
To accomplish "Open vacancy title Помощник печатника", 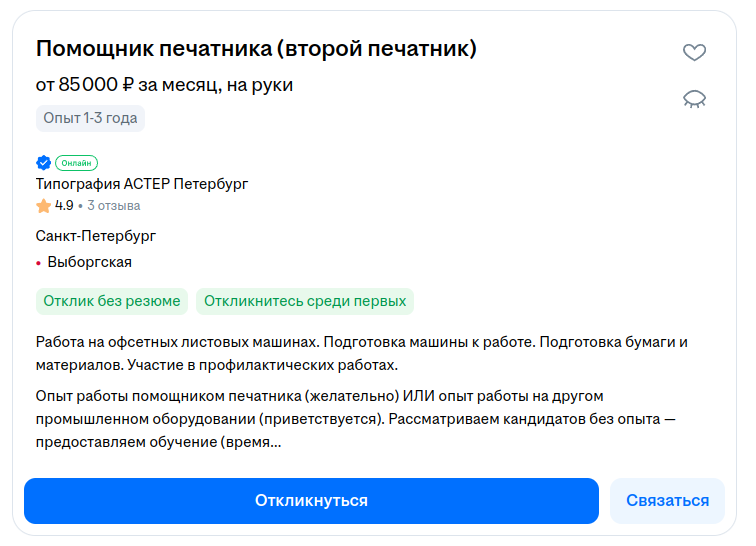I will [x=256, y=48].
